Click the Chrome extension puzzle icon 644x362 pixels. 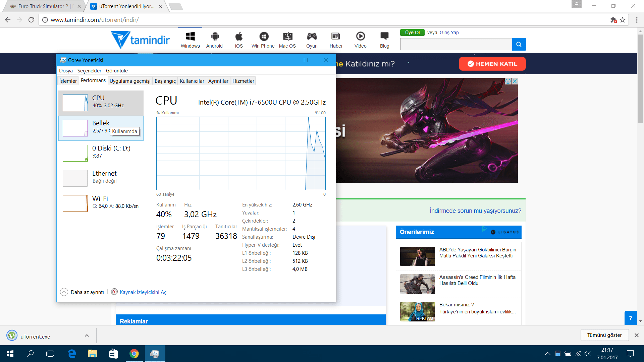pos(613,20)
